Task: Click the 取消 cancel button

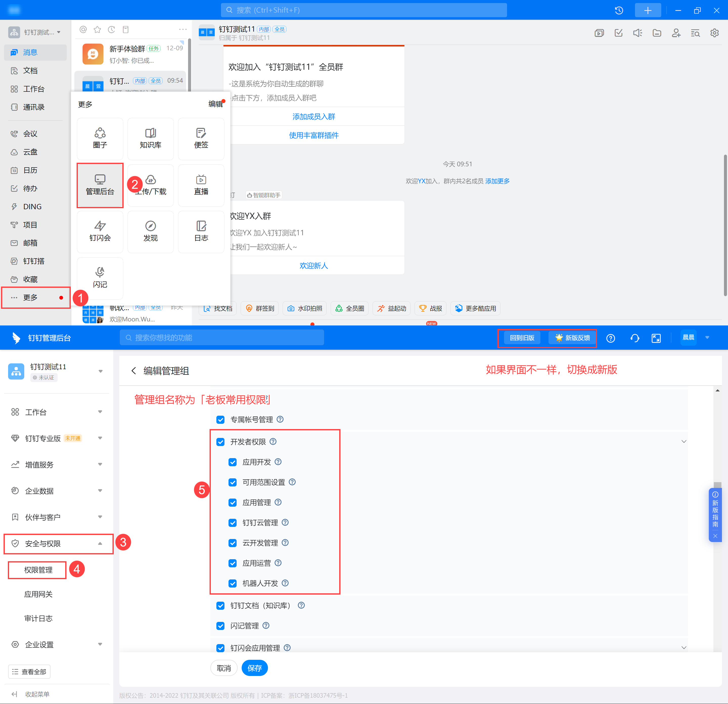Action: (224, 668)
